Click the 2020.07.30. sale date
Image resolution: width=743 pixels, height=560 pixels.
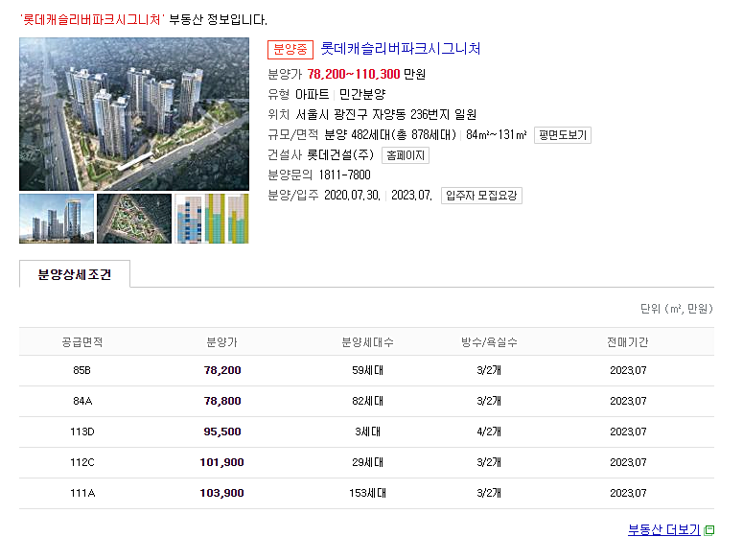[352, 196]
